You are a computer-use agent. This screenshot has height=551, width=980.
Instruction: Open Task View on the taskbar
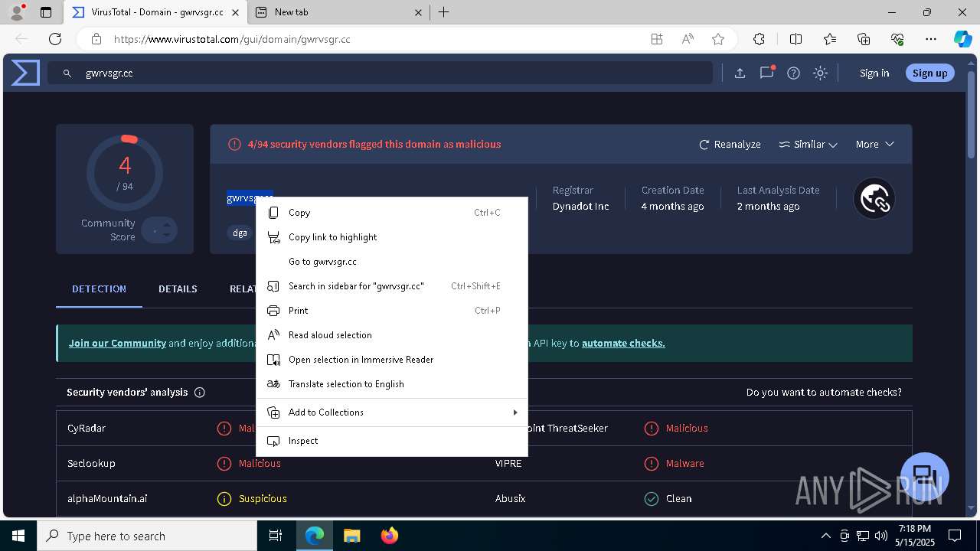276,536
